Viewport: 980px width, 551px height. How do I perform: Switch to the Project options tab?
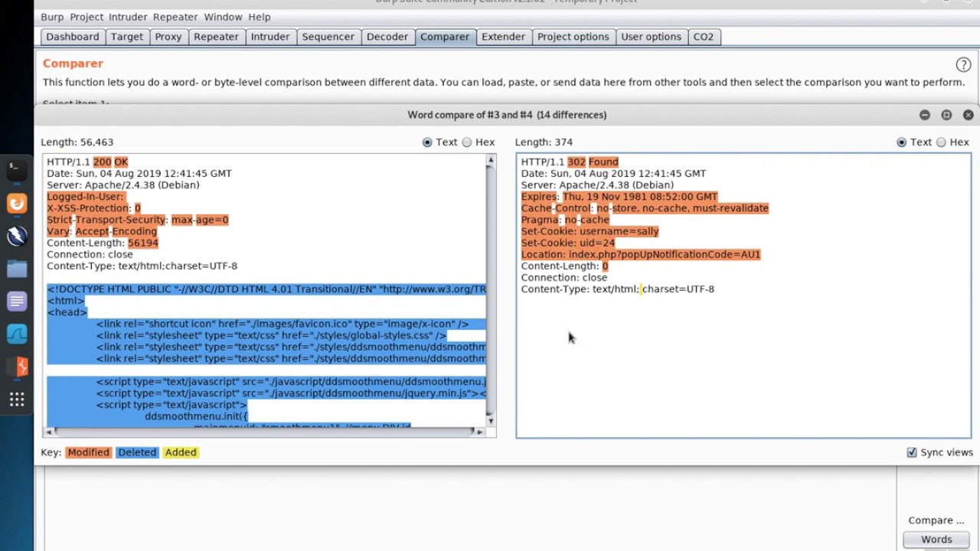[x=573, y=37]
